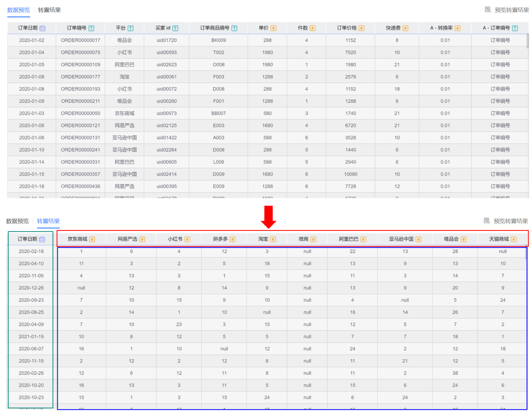Click the 2020-02-18 date cell
Screen dimensions: 532x413
tap(31, 251)
